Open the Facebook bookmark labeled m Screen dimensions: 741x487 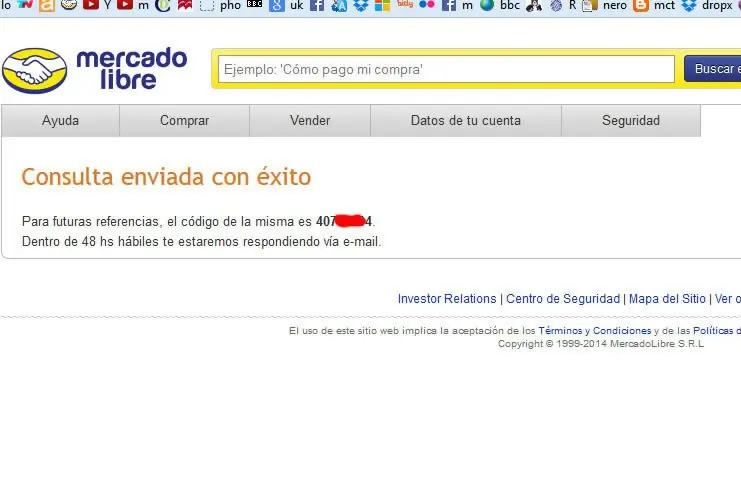pos(457,5)
